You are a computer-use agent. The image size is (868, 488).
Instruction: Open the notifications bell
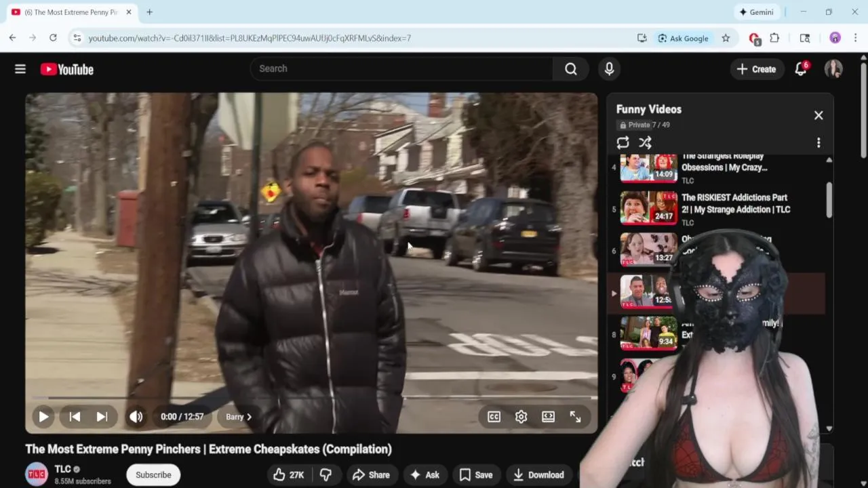(x=801, y=68)
